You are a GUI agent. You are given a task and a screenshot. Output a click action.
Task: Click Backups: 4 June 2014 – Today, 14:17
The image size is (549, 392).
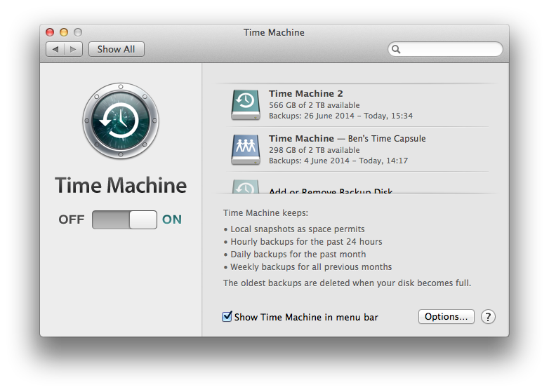tap(338, 161)
